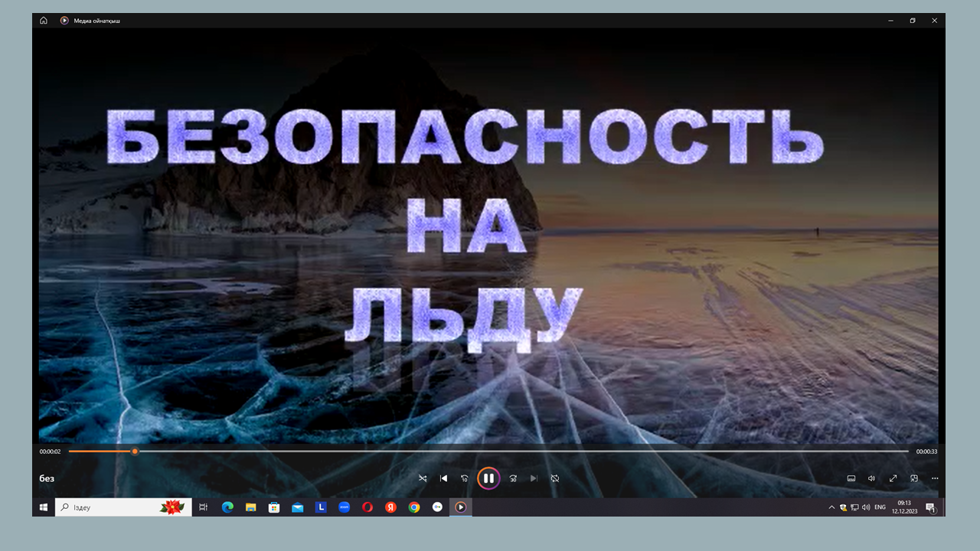Toggle shuffle mode

click(x=423, y=478)
